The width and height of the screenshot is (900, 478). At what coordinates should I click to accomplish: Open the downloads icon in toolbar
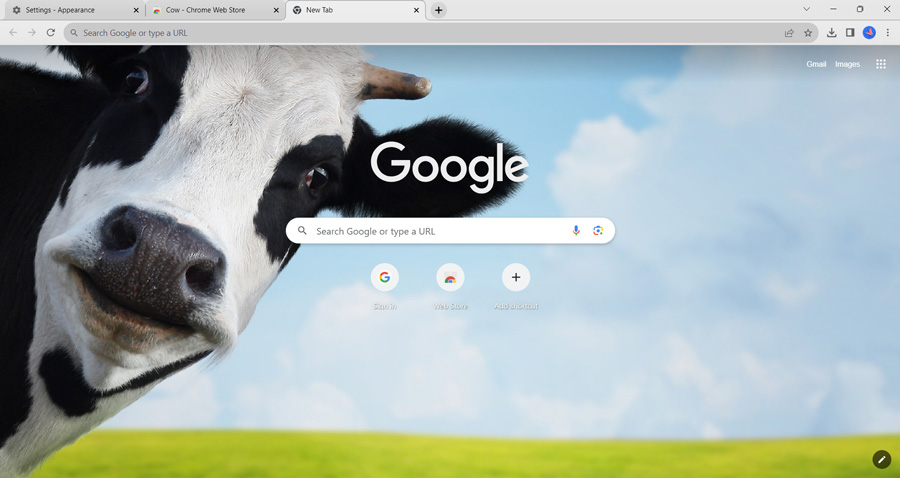831,33
